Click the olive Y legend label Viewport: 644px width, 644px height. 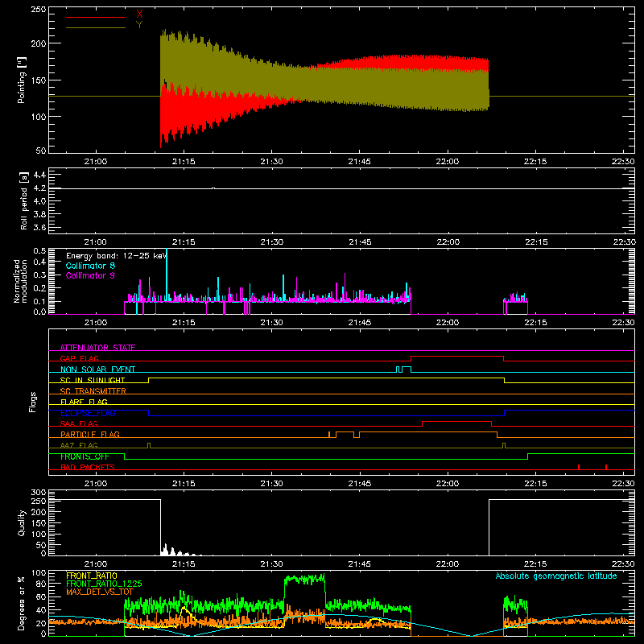click(x=139, y=25)
